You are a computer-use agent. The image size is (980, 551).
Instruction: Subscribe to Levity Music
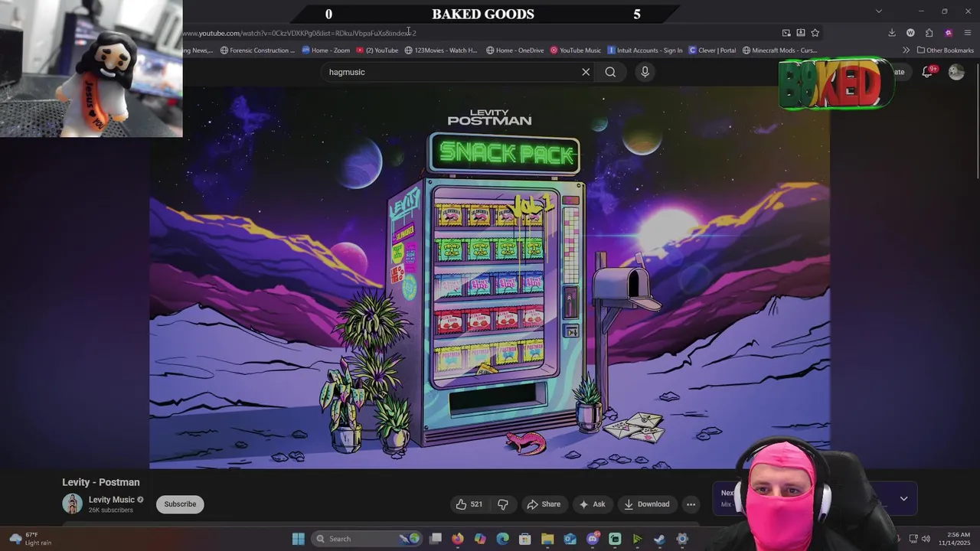[180, 504]
